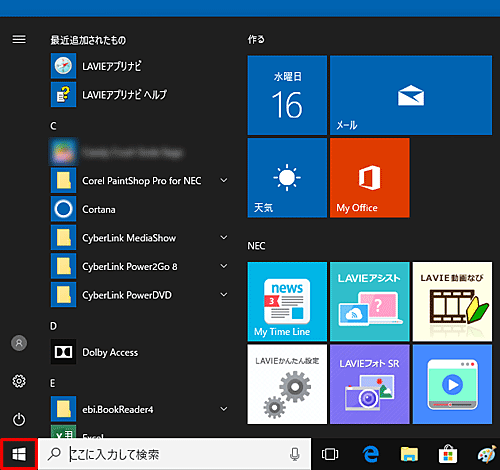Image resolution: width=500 pixels, height=470 pixels.
Task: Launch Microsoft Edge from taskbar
Action: (371, 454)
